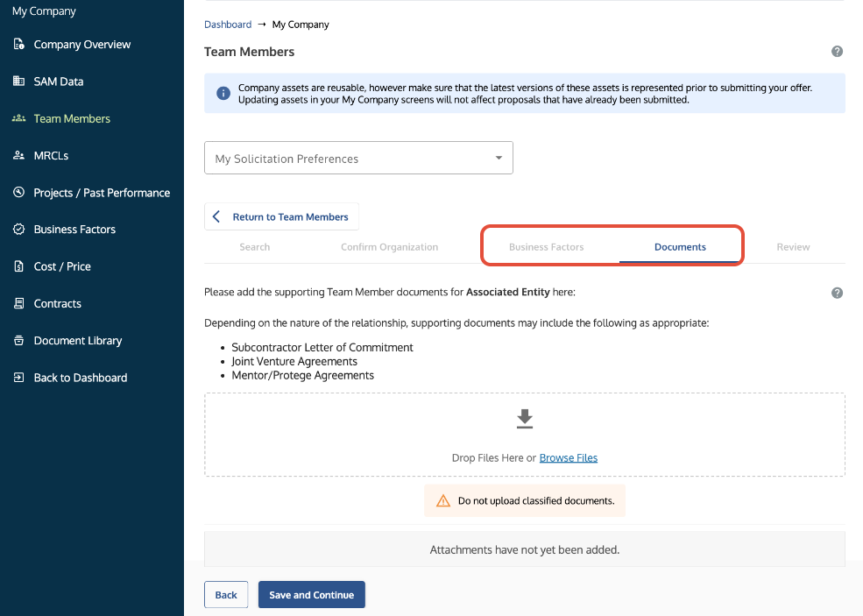The width and height of the screenshot is (863, 616).
Task: Click the upload icon in the drop zone
Action: [x=524, y=418]
